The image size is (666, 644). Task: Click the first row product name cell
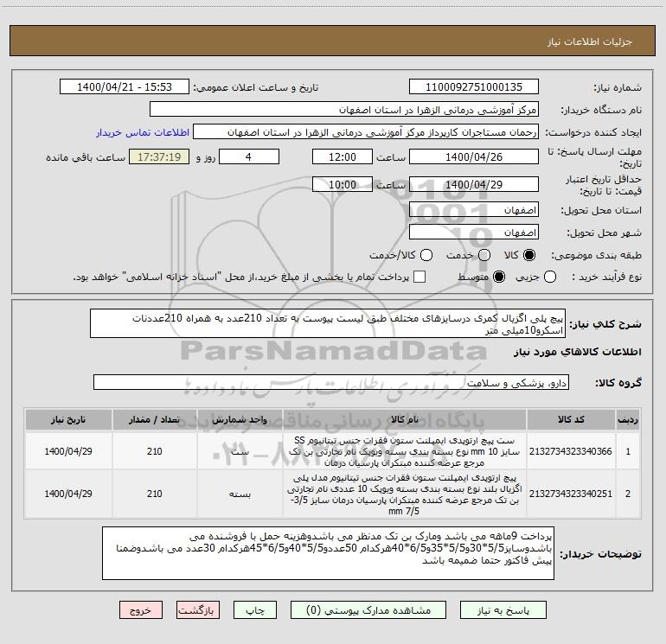[x=405, y=451]
